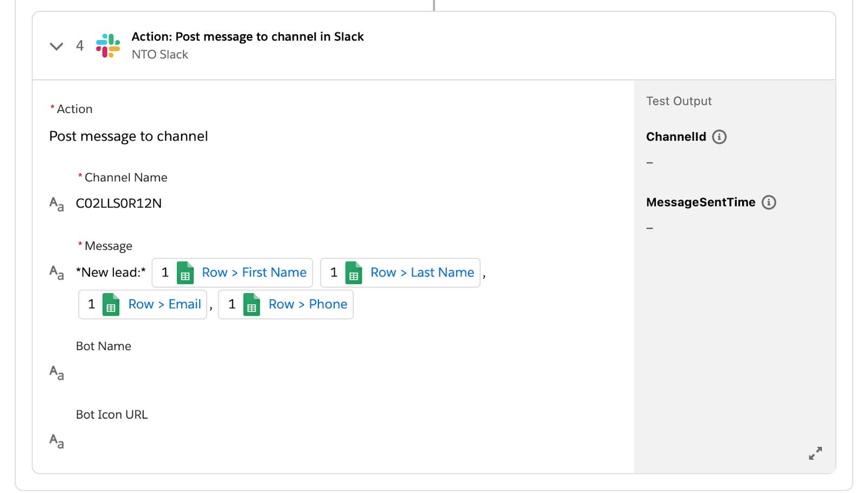Click the Google Sheets icon in Phone pill
The width and height of the screenshot is (868, 493).
252,305
